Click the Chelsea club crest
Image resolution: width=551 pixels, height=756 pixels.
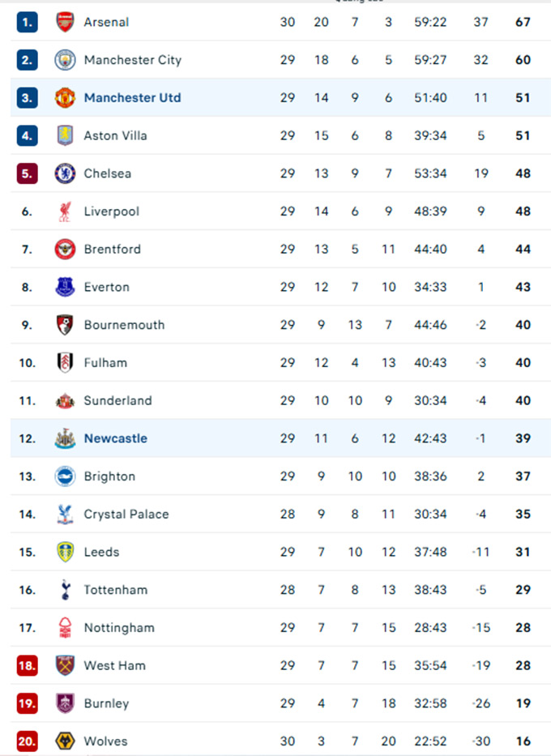65,173
